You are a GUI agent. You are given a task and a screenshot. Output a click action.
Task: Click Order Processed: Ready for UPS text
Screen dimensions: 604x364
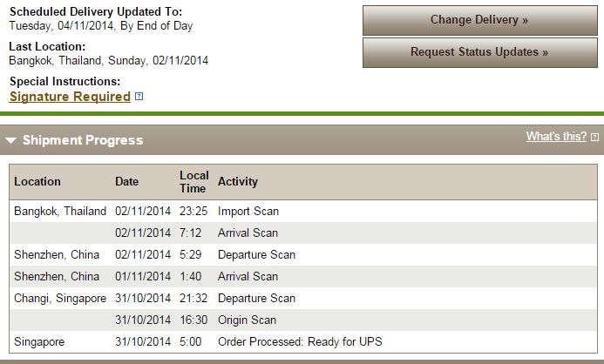[300, 341]
